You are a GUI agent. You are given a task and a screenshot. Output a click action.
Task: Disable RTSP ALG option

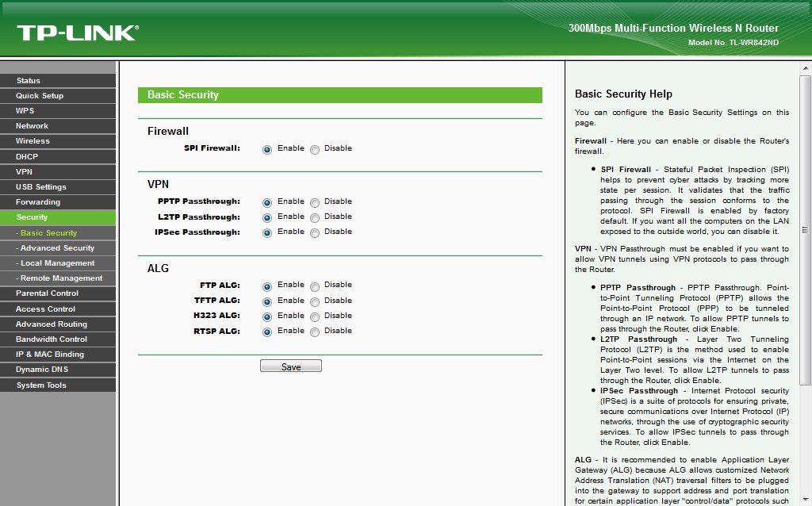[x=315, y=332]
